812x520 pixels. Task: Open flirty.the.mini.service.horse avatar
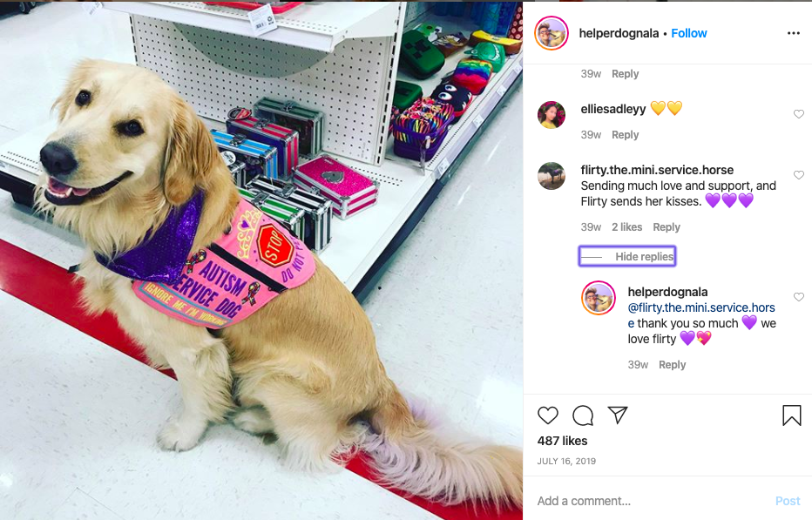point(551,176)
